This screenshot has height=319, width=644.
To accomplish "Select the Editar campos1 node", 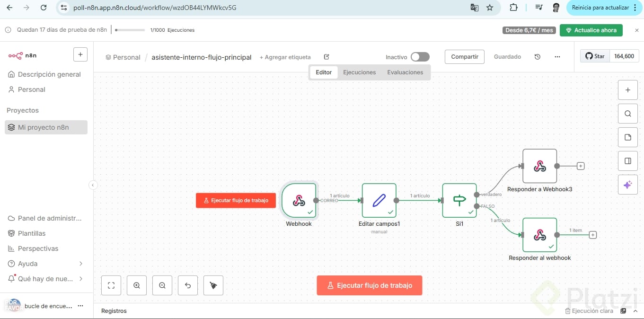I will pyautogui.click(x=379, y=201).
